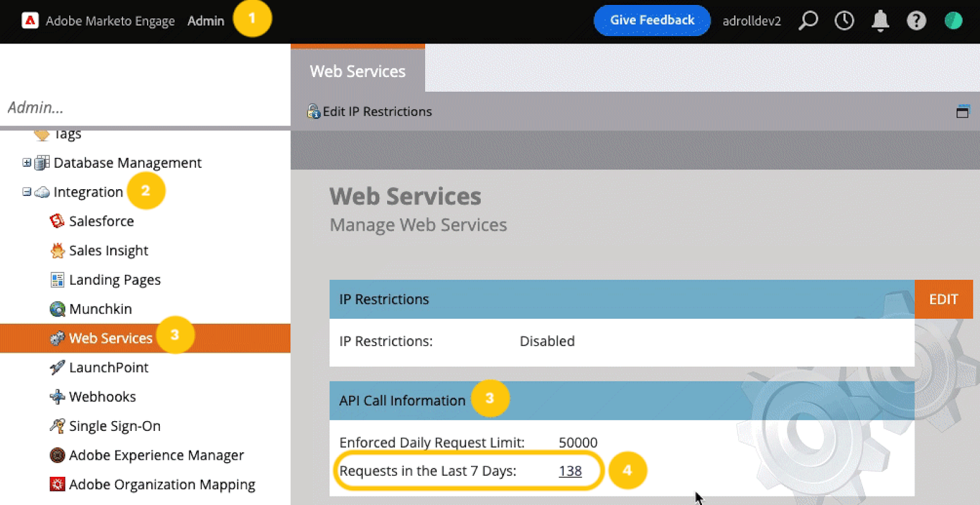Select Database Management in the tree
The width and height of the screenshot is (980, 505).
pyautogui.click(x=127, y=163)
